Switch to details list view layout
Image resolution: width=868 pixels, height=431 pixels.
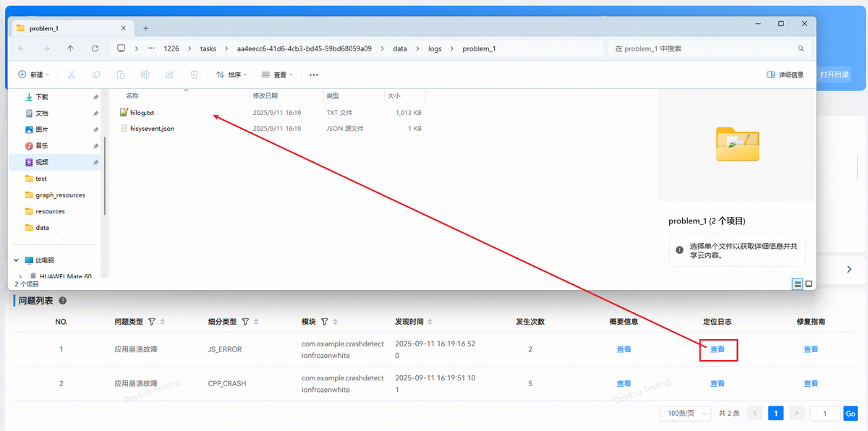coord(798,284)
